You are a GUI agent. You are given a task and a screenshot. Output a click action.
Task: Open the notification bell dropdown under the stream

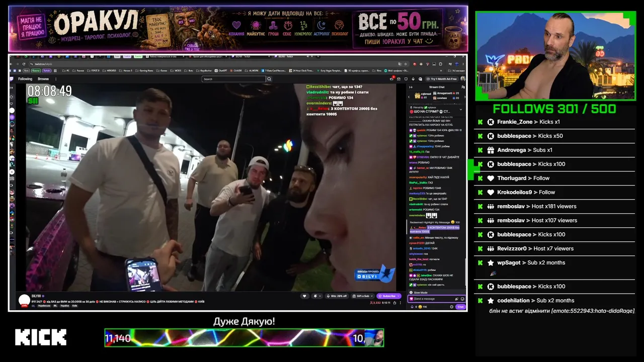pyautogui.click(x=316, y=296)
